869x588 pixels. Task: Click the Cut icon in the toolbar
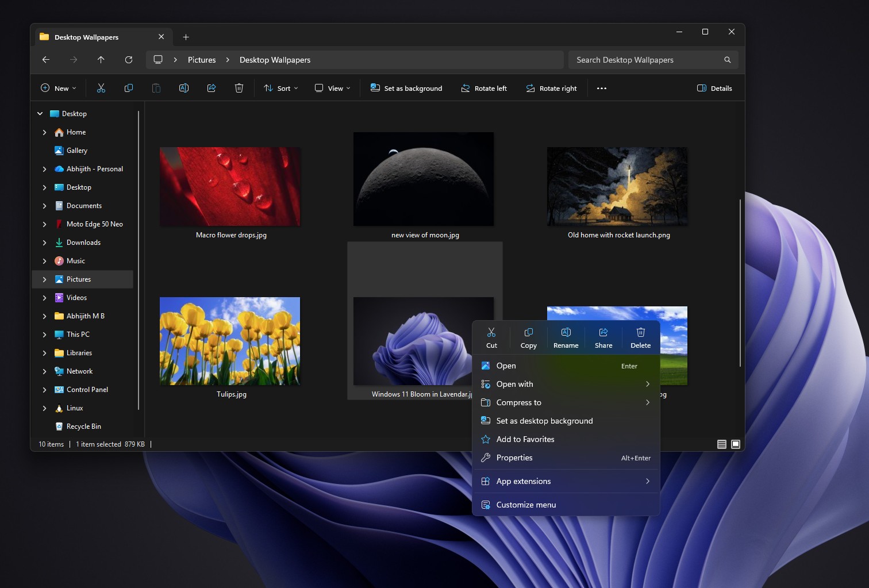click(x=101, y=88)
